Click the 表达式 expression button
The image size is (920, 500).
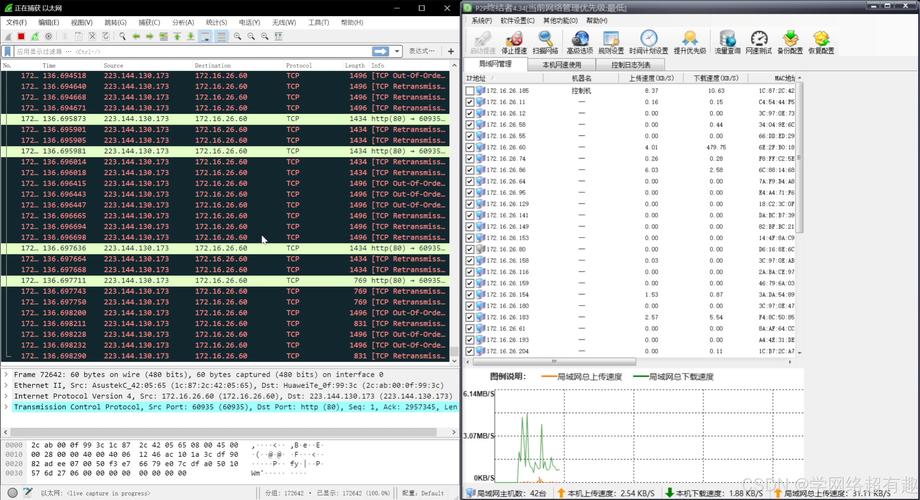click(x=421, y=51)
